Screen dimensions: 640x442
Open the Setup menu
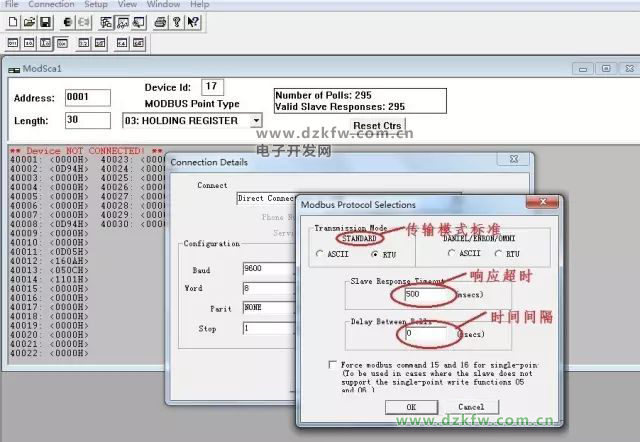[x=96, y=4]
